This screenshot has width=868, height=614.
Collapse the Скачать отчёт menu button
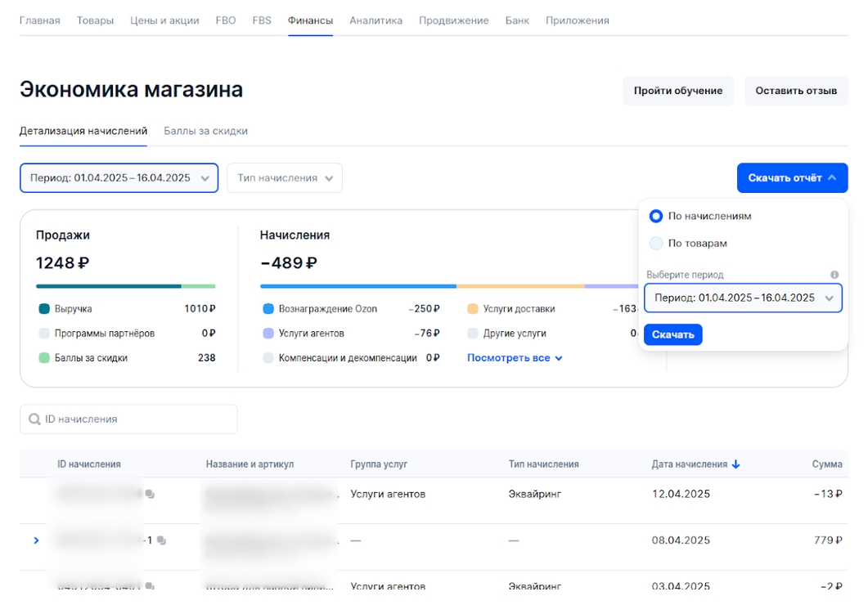(x=792, y=178)
